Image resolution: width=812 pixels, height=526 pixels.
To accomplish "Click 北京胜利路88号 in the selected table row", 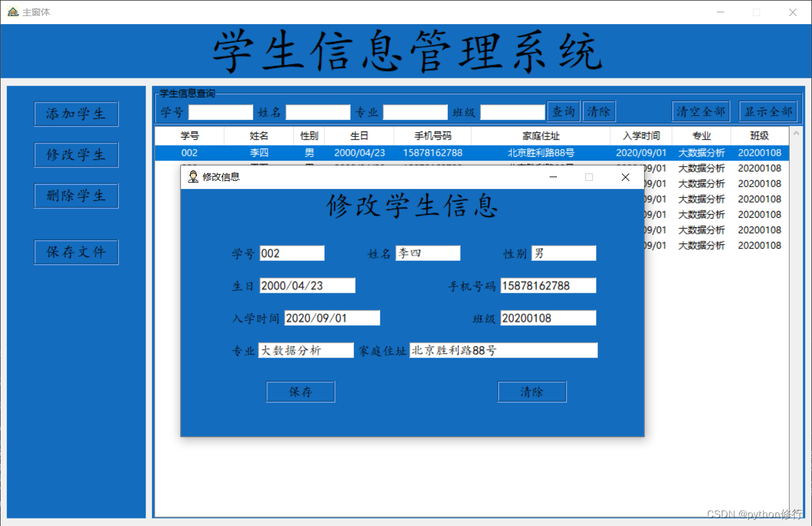I will [541, 152].
